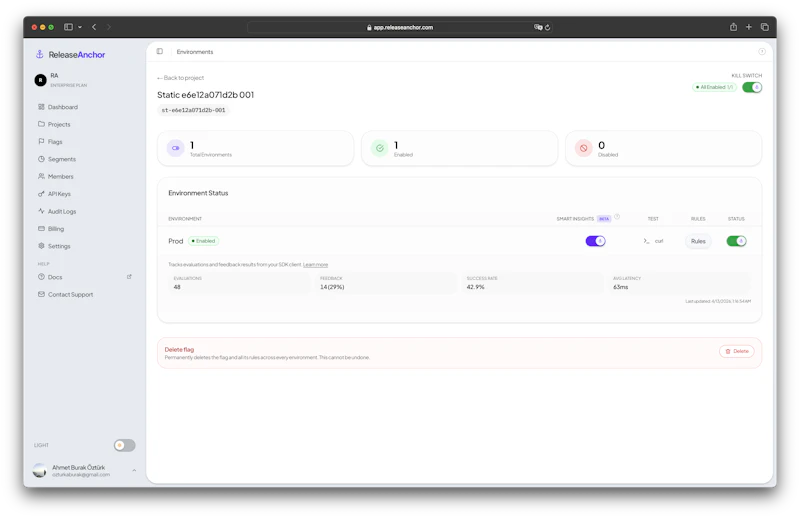Click the Billing card icon
The width and height of the screenshot is (800, 518).
click(x=41, y=229)
